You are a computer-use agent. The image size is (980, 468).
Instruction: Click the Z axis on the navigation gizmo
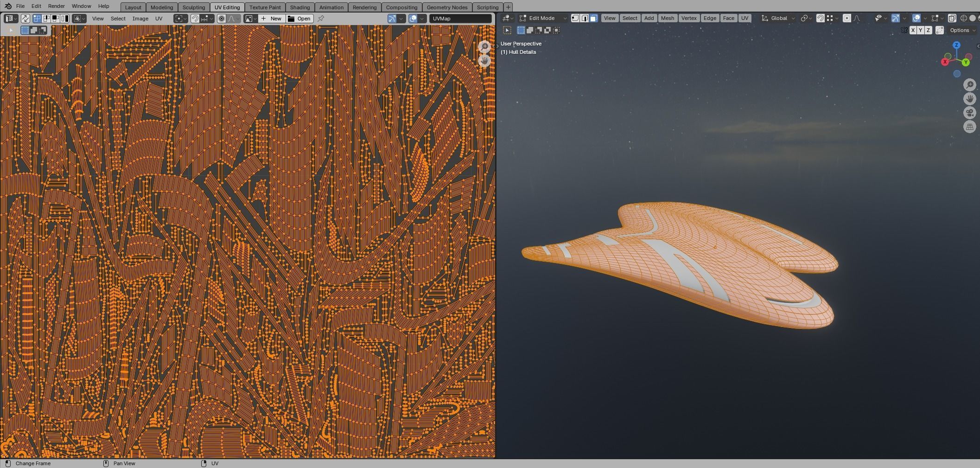pos(956,45)
